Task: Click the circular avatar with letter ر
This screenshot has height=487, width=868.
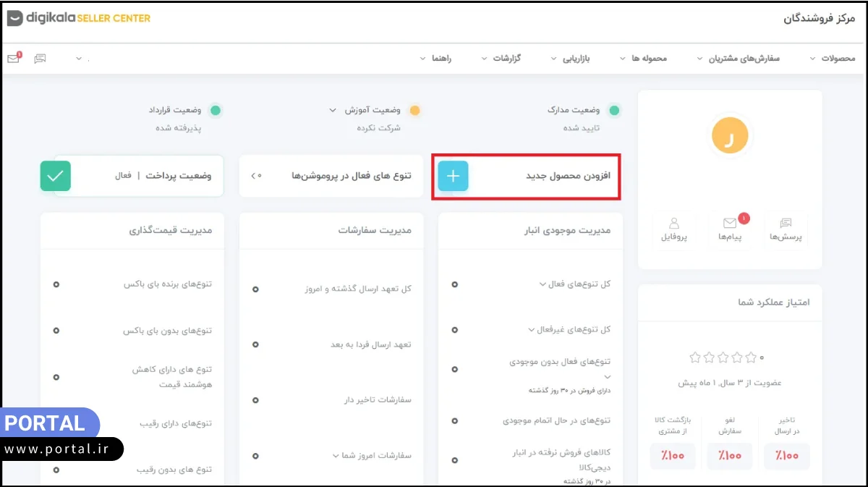Action: coord(730,135)
